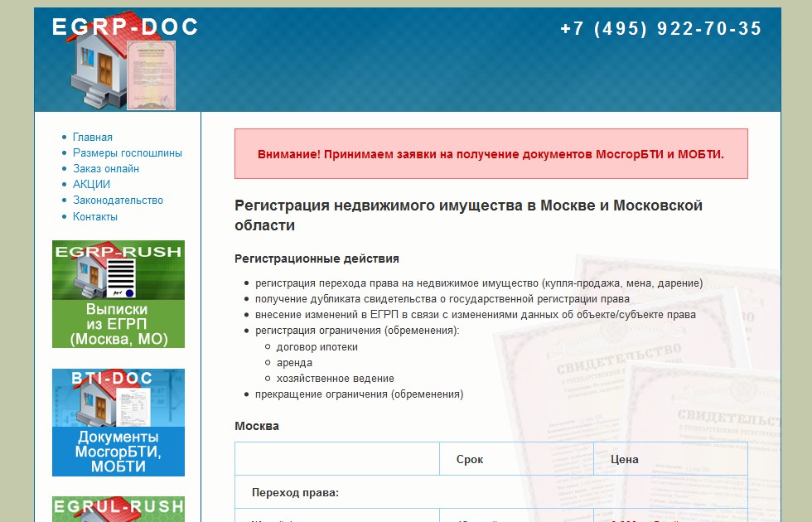Image resolution: width=812 pixels, height=522 pixels.
Task: Open Законодательство menu item
Action: click(x=118, y=201)
